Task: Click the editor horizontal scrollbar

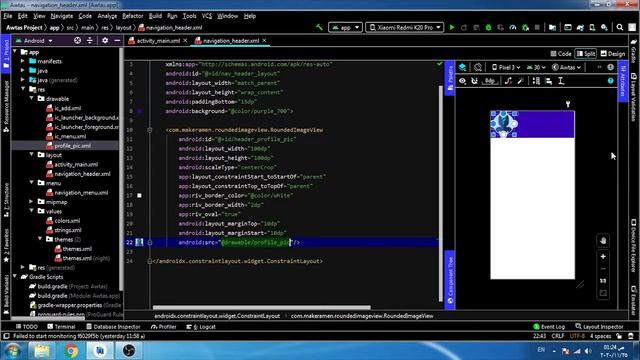Action: tap(262, 307)
